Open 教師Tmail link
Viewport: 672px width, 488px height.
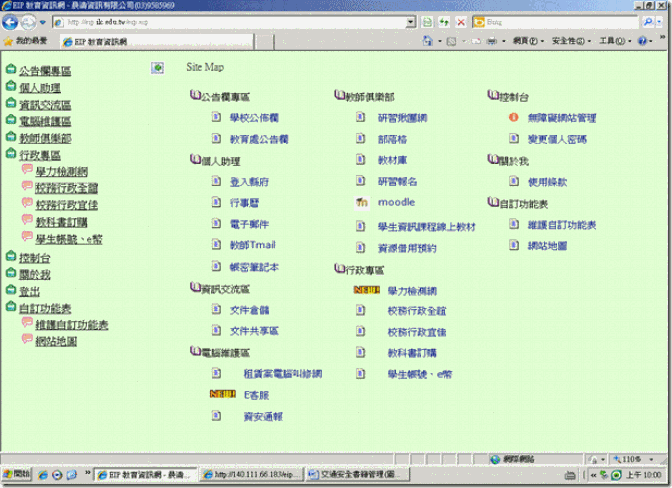point(252,245)
